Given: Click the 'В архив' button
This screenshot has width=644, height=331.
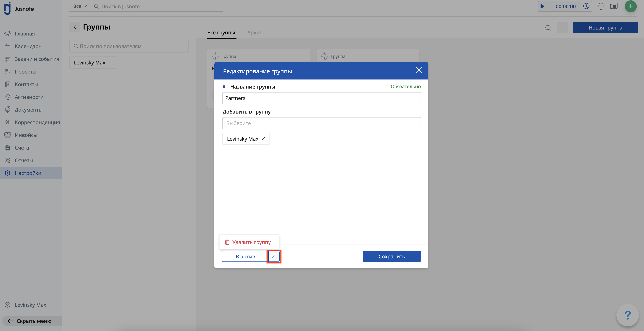Looking at the screenshot, I should pos(245,257).
